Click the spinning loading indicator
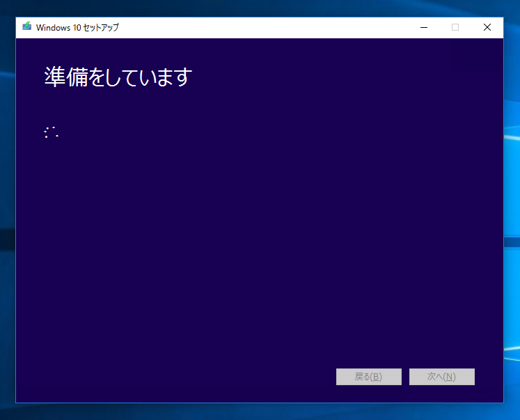Viewport: 520px width, 420px height. 52,132
